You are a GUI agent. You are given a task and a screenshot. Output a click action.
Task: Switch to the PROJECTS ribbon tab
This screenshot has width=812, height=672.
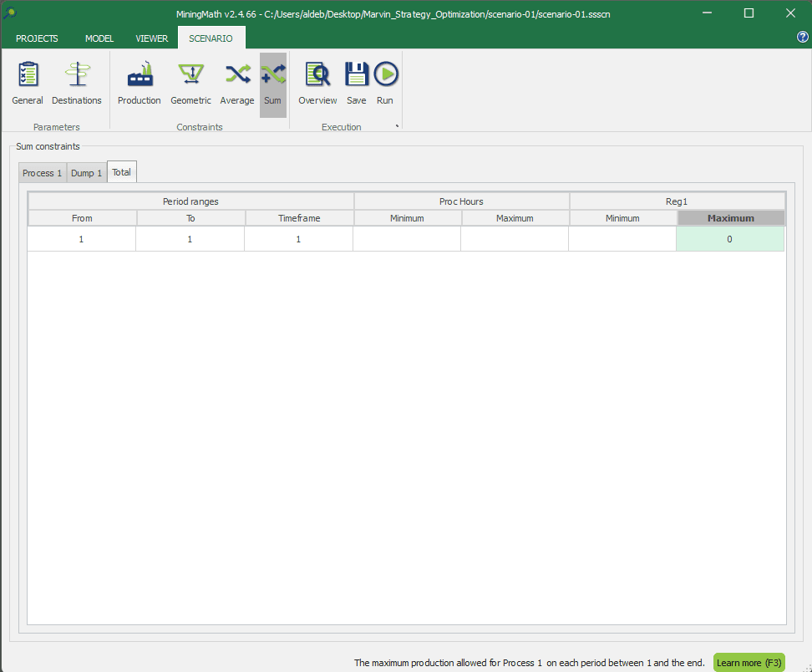(37, 38)
